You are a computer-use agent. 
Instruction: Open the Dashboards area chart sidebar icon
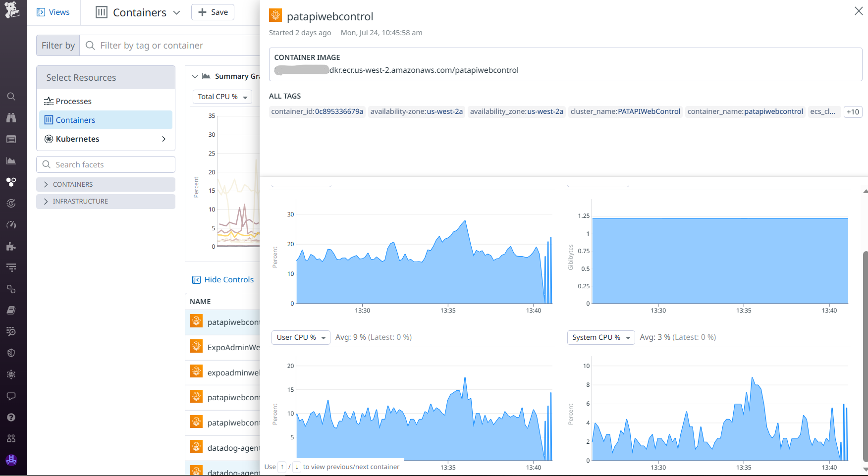11,160
